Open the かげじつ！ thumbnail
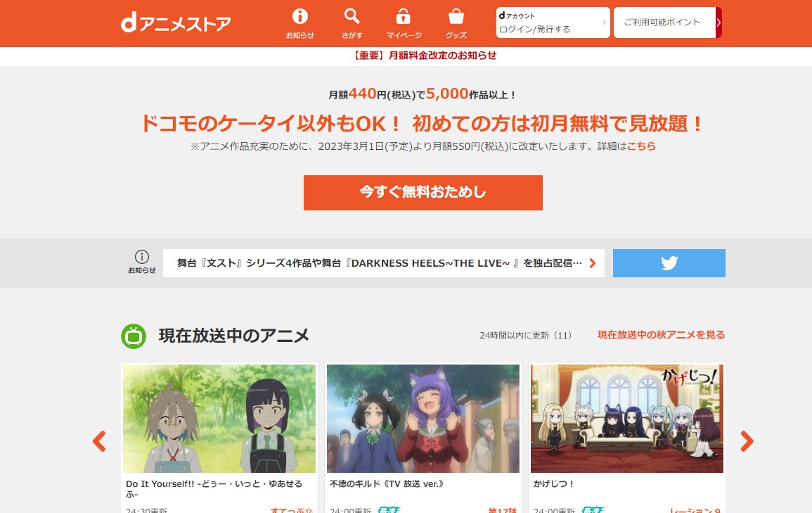The image size is (812, 513). 627,419
